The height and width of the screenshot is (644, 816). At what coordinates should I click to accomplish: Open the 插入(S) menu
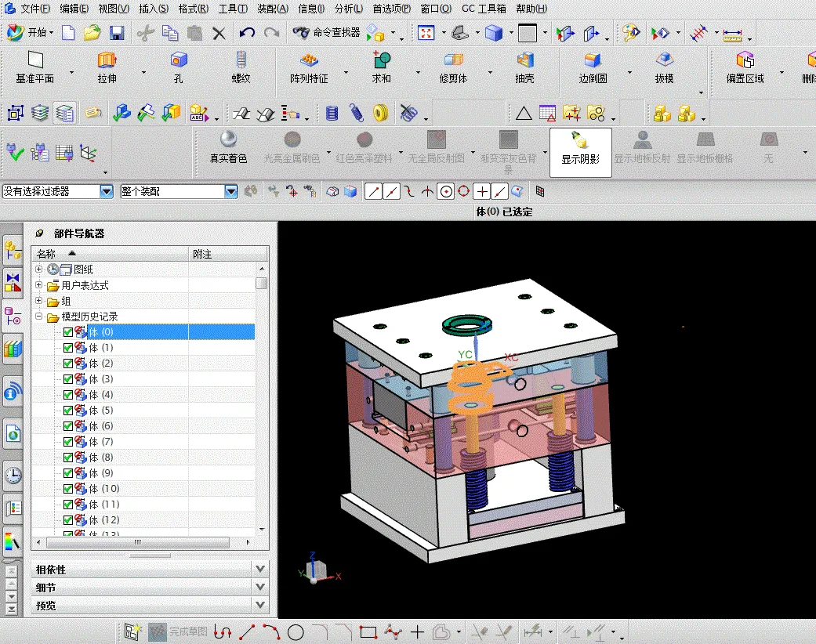(x=154, y=9)
